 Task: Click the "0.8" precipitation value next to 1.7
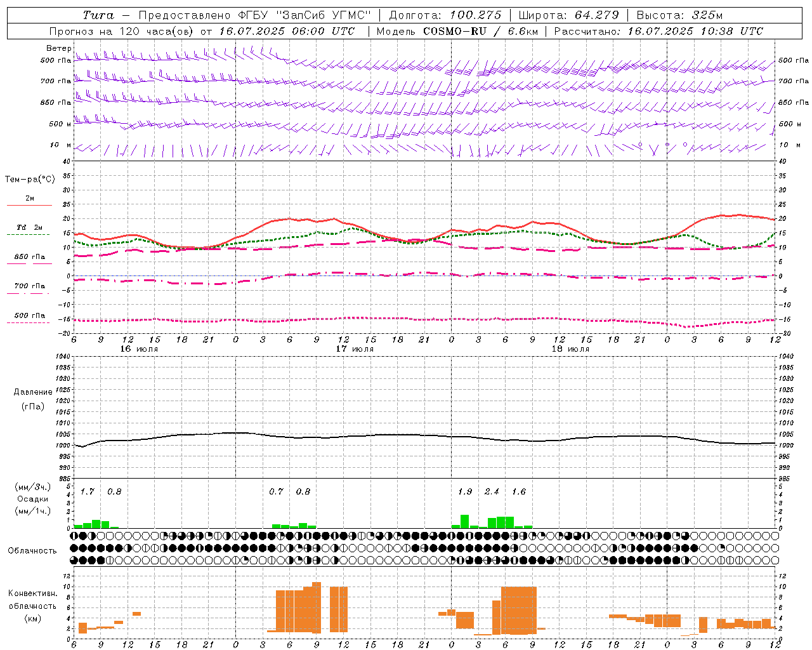click(x=114, y=492)
